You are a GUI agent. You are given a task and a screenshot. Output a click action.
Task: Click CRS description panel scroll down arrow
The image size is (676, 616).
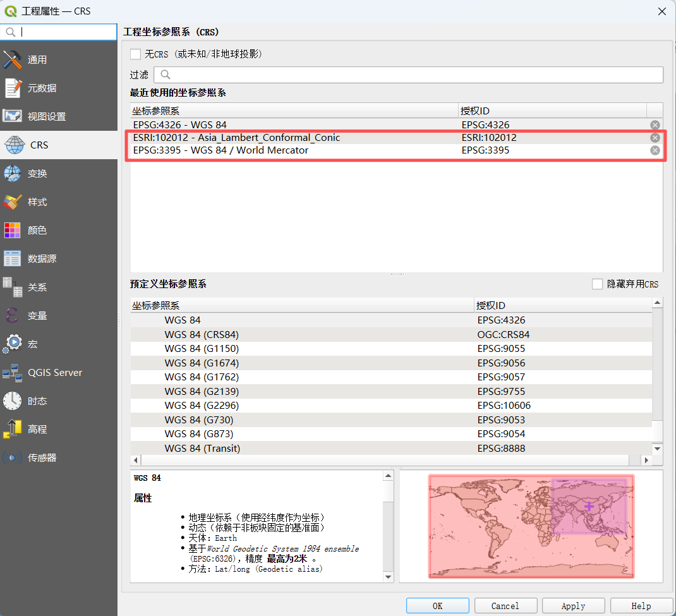point(388,577)
